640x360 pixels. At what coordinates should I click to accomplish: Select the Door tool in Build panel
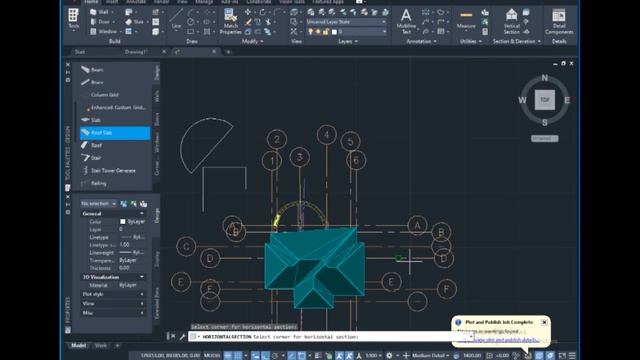[101, 22]
